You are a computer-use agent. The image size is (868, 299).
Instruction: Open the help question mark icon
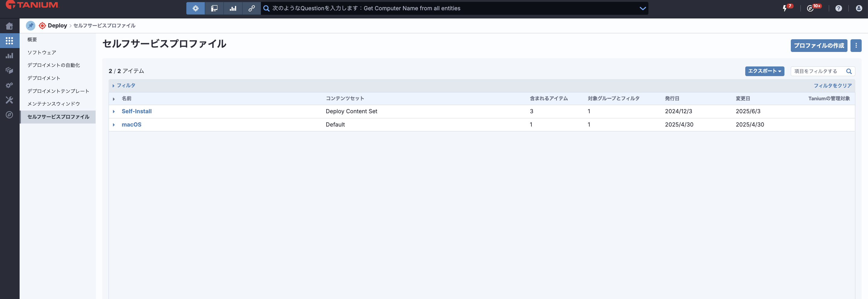point(838,8)
